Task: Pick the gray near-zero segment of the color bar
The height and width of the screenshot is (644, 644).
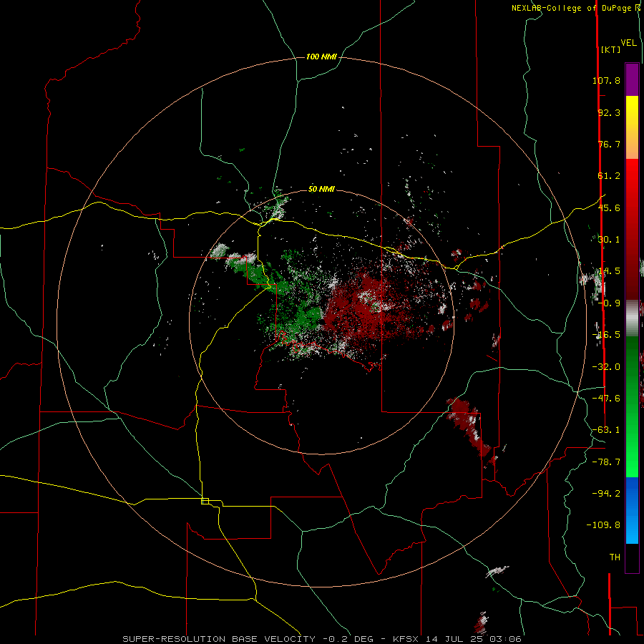Action: (x=632, y=318)
